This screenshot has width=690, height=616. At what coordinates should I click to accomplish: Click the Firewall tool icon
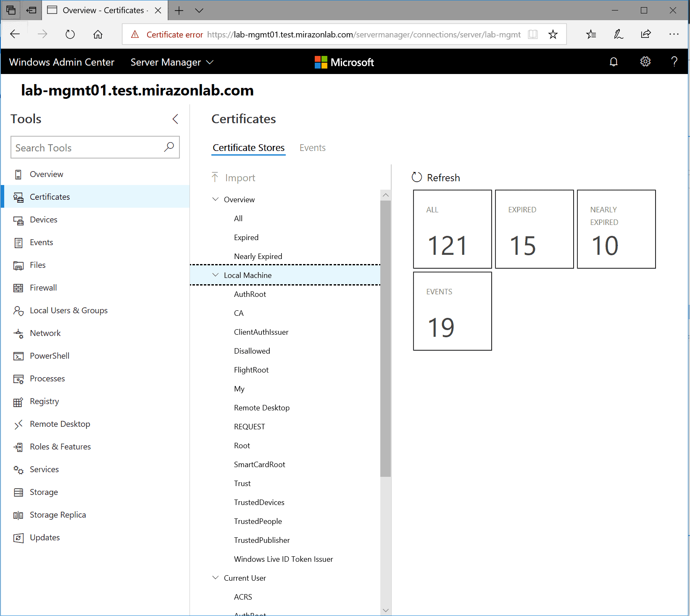18,288
